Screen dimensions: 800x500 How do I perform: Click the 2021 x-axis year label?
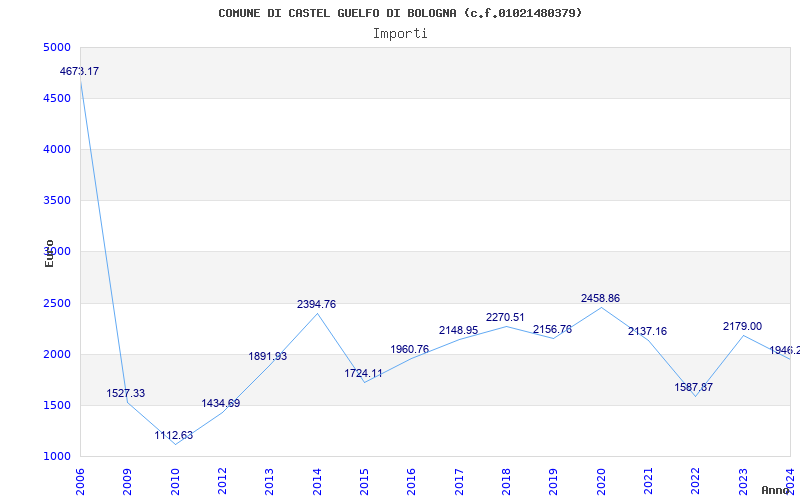[x=648, y=482]
